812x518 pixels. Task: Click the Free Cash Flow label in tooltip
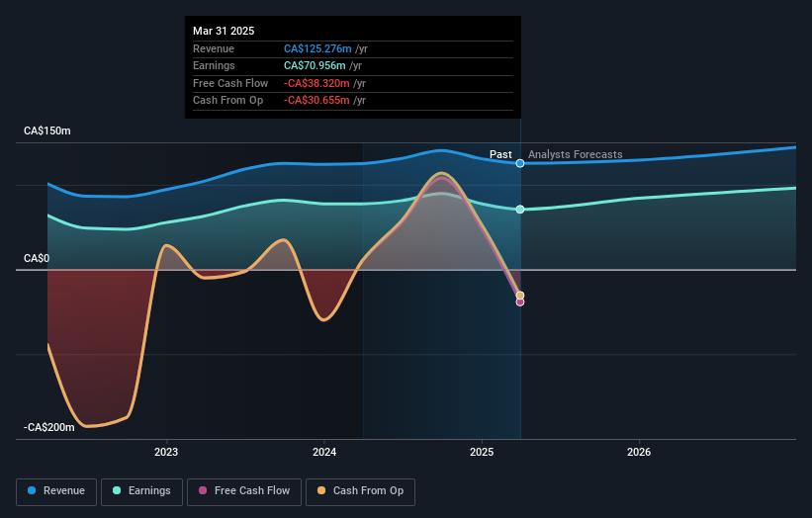230,83
